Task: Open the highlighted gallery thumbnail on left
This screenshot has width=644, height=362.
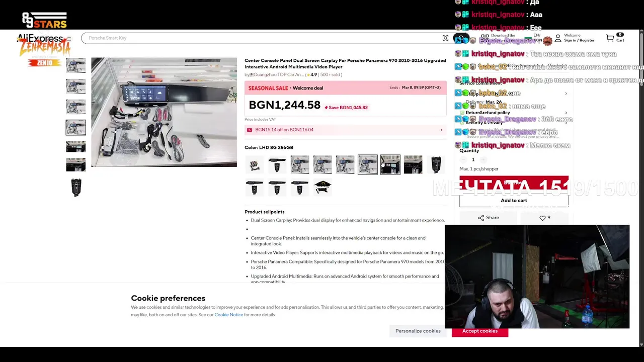Action: click(76, 128)
